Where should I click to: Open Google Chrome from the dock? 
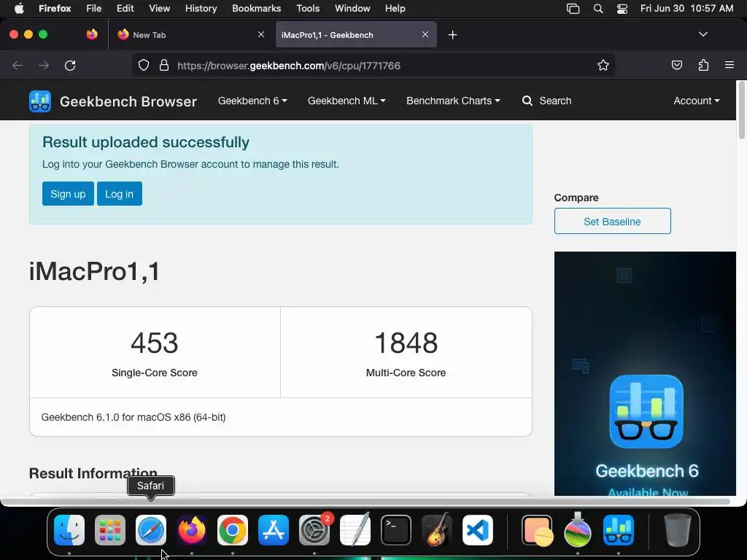[233, 530]
